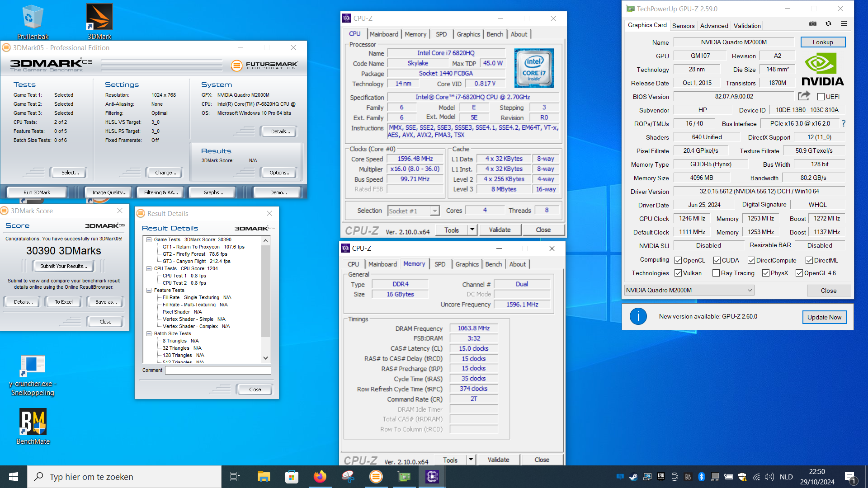This screenshot has width=868, height=488.
Task: Click the taskbar clock and date
Action: click(817, 477)
